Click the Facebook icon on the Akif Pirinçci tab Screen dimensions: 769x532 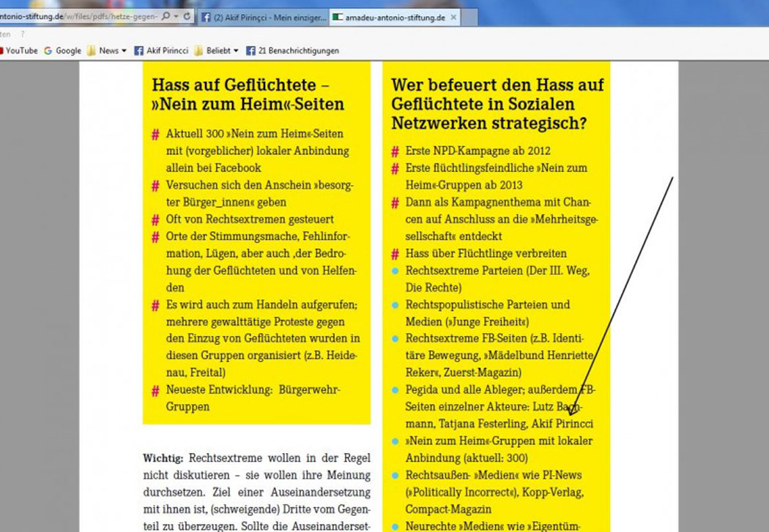pos(207,18)
